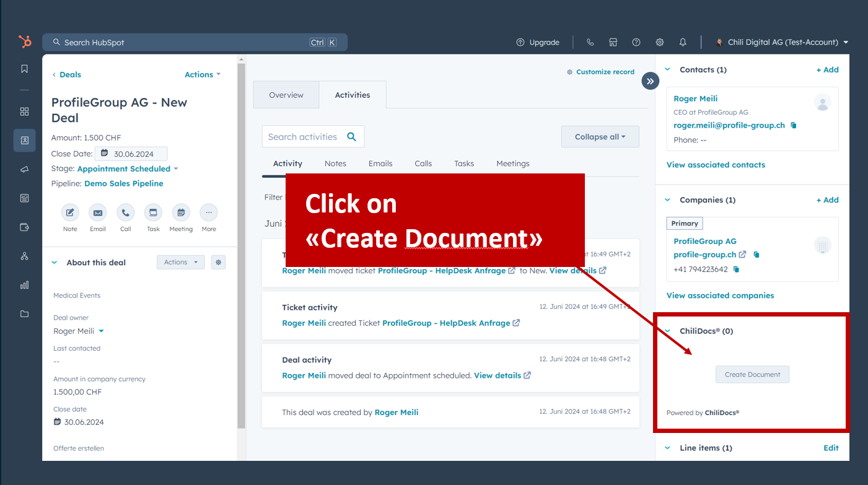Select the Meetings activity tab
Screen dimensions: 868x485
click(x=513, y=164)
